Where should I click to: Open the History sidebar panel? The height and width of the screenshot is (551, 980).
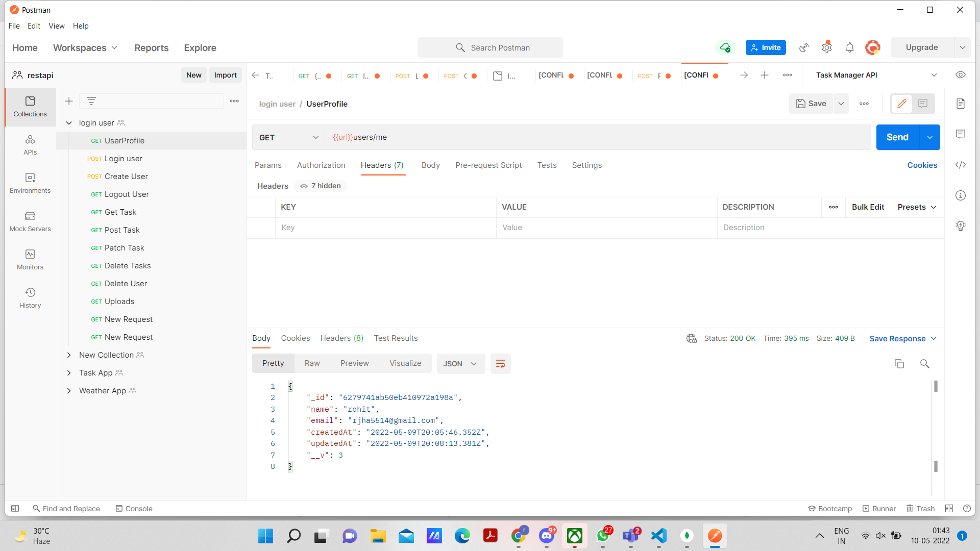(x=30, y=298)
